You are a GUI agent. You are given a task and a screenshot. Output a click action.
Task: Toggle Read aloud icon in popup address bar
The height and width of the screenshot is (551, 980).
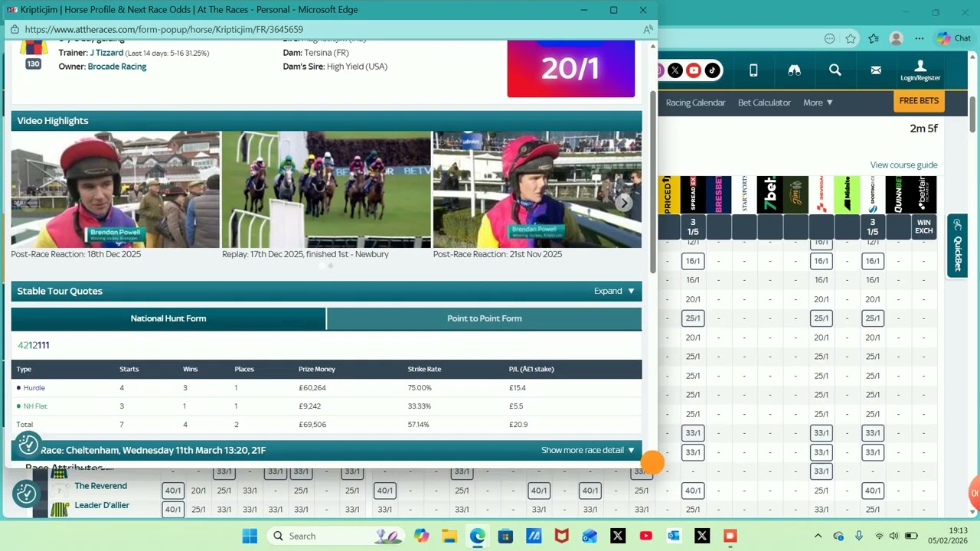(x=648, y=30)
